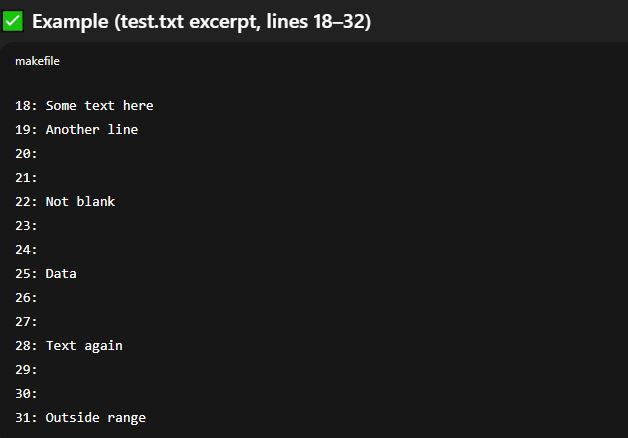Click the 'Some text here' text
The height and width of the screenshot is (438, 628).
pyautogui.click(x=99, y=105)
